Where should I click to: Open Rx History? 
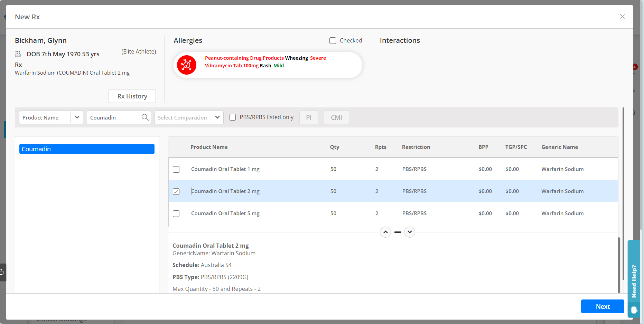(x=132, y=96)
